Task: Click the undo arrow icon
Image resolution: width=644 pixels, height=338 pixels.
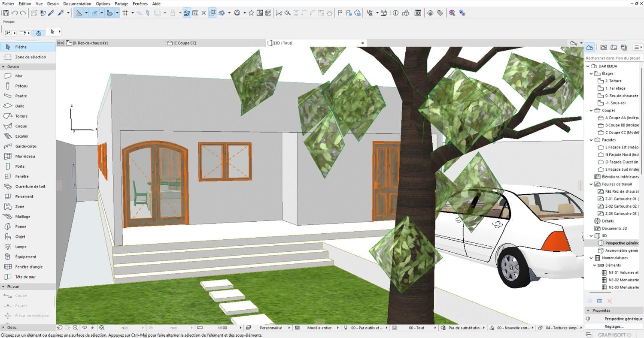Action: tap(15, 13)
